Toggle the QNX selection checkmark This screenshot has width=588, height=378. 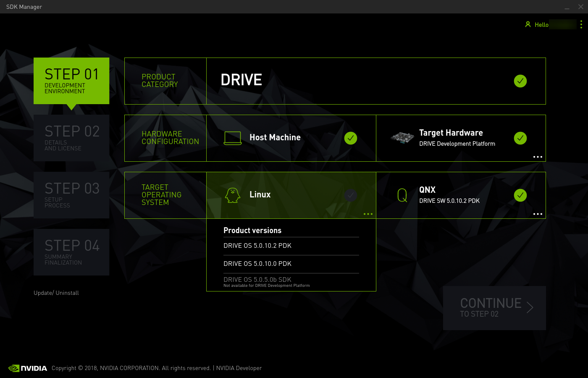pyautogui.click(x=520, y=195)
